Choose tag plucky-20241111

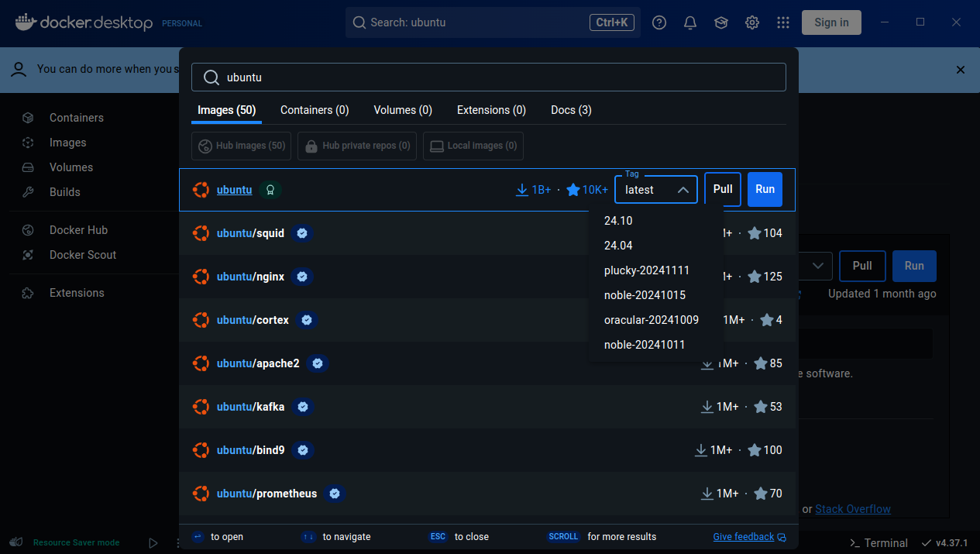[656, 270]
